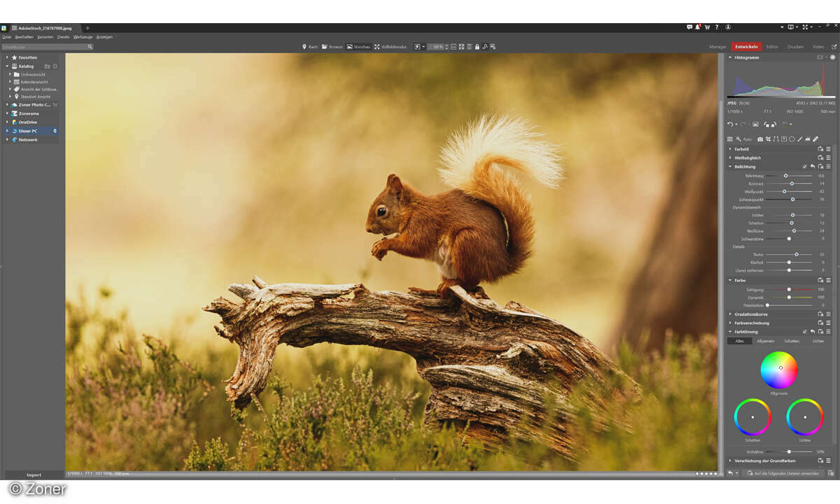Open the Werkzeuge menu
This screenshot has width=840, height=504.
pyautogui.click(x=83, y=36)
